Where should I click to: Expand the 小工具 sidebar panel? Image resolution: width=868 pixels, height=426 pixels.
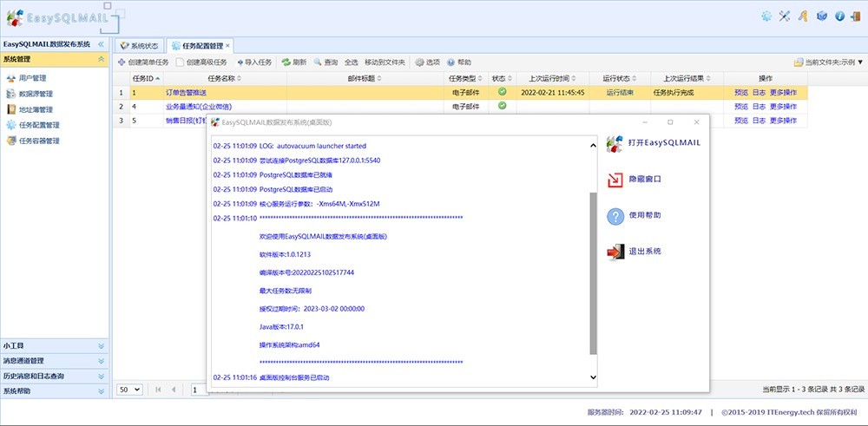pyautogui.click(x=54, y=345)
